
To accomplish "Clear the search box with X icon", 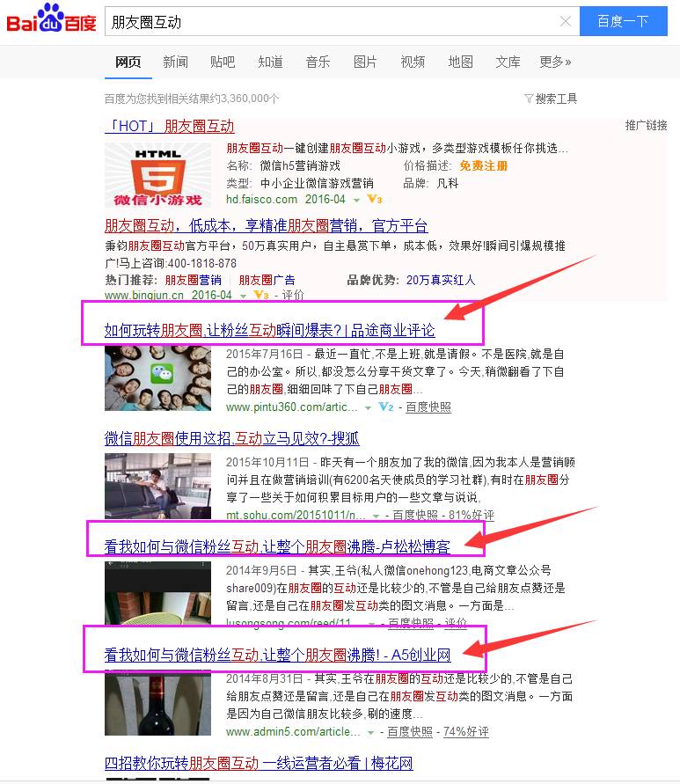I will (566, 21).
